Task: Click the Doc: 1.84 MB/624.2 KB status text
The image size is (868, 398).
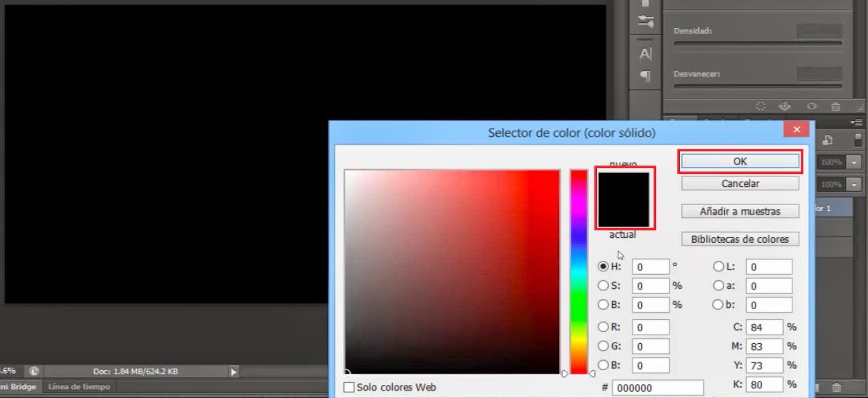Action: tap(136, 371)
